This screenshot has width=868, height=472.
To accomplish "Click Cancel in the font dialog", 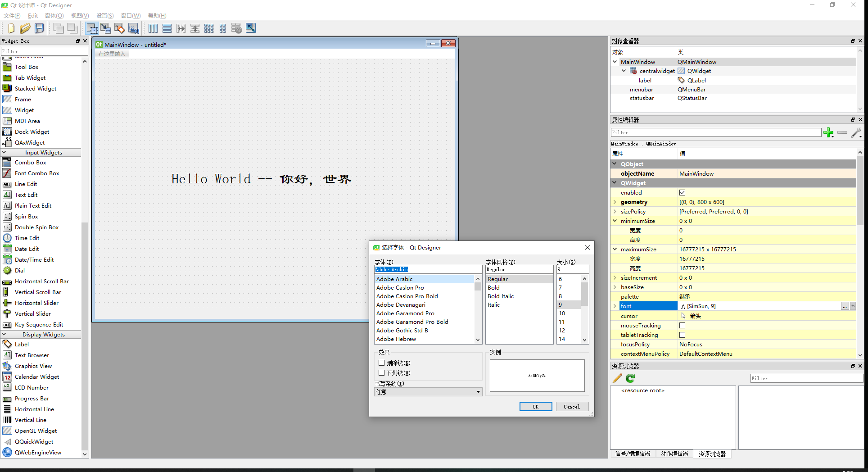I will (x=571, y=407).
